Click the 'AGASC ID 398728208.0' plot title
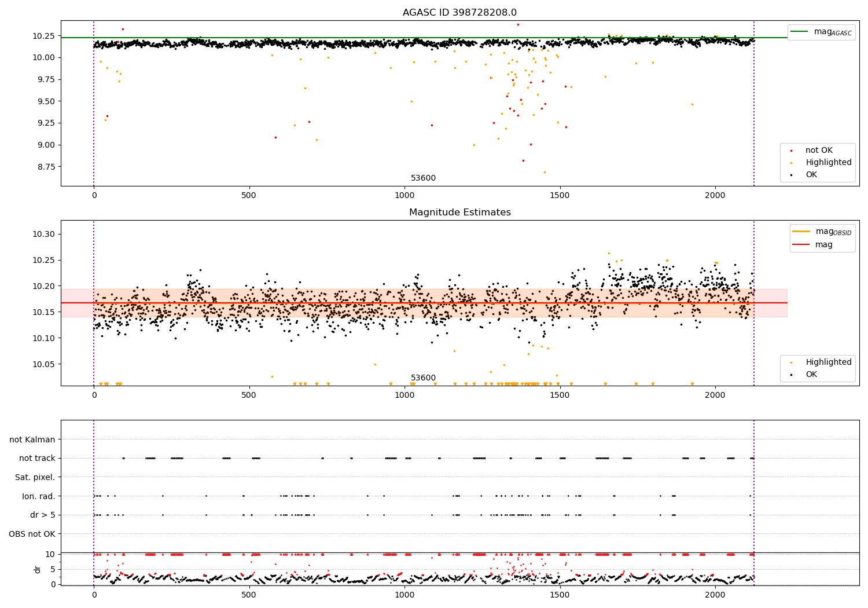The height and width of the screenshot is (608, 868). click(459, 13)
